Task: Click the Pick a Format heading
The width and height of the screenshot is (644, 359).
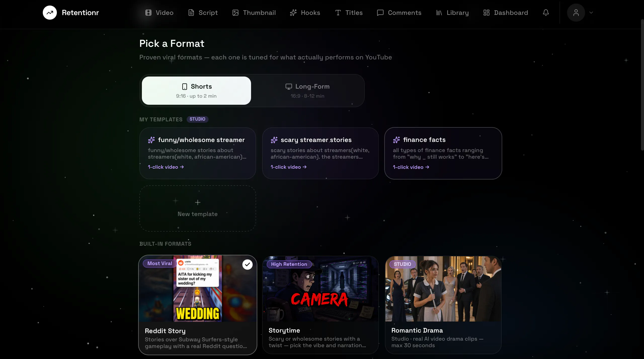Action: [x=172, y=44]
